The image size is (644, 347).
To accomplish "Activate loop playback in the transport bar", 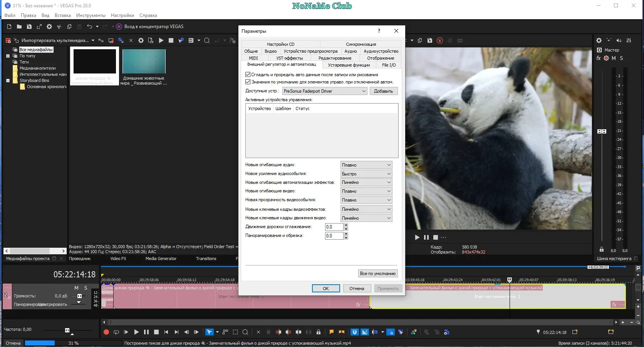I will click(116, 332).
